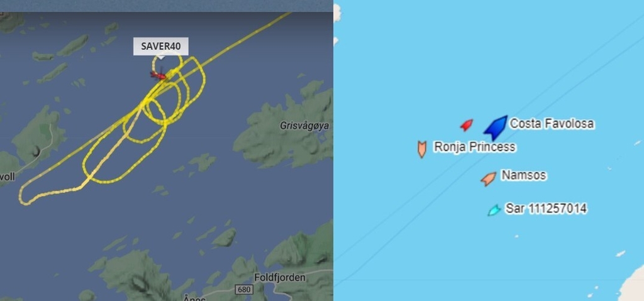644x301 pixels.
Task: Click the orange Namsos vessel marker
Action: 489,178
